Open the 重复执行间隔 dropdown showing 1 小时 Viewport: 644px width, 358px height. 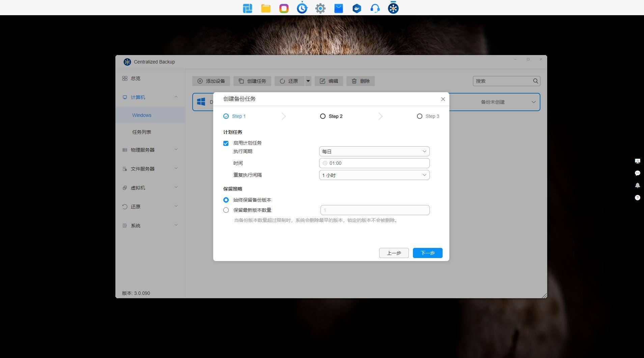[x=374, y=175]
